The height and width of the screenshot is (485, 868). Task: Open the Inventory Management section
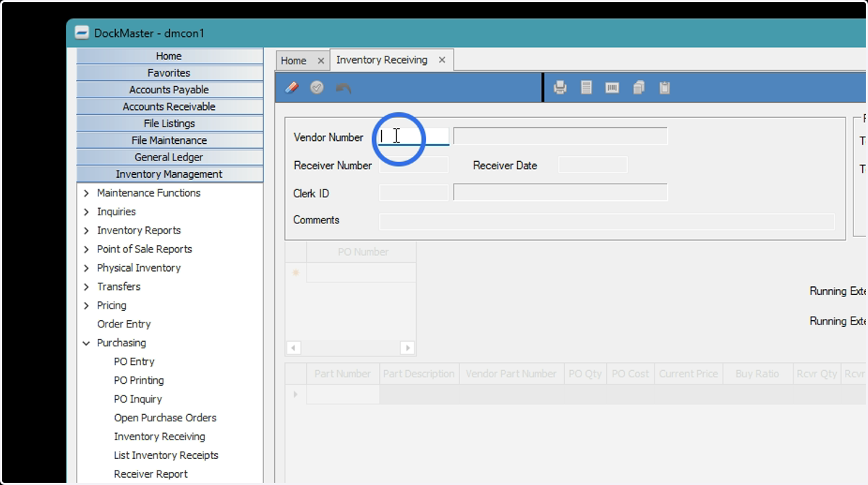tap(169, 174)
